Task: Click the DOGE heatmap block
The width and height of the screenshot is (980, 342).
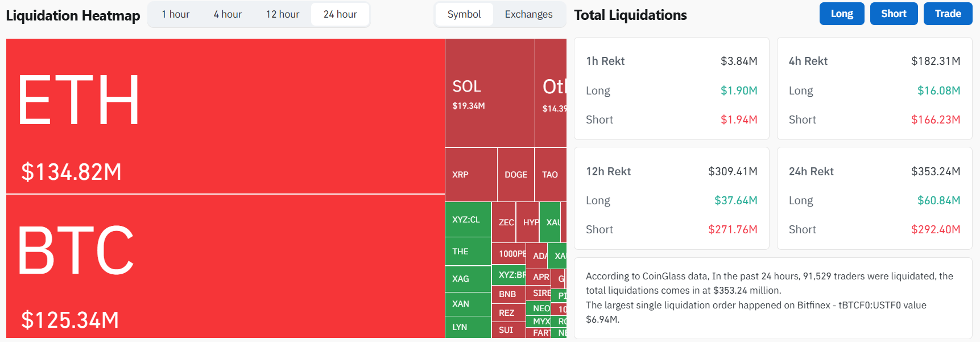Action: (x=516, y=175)
